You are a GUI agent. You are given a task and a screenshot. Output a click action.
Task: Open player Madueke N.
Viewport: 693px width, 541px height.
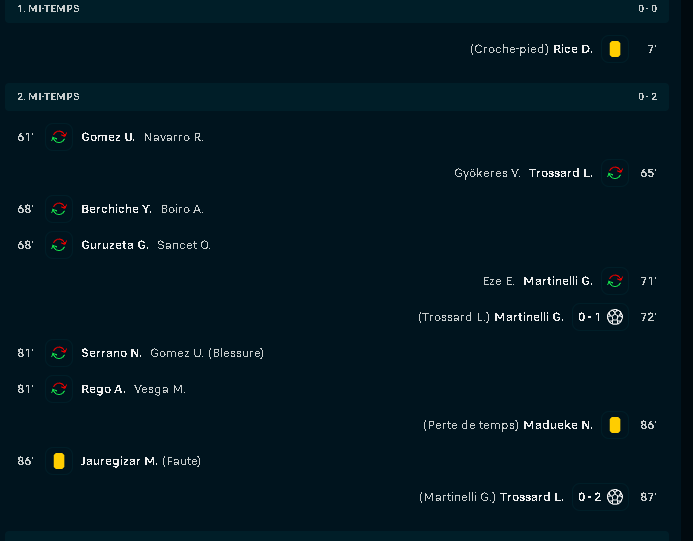tap(558, 425)
